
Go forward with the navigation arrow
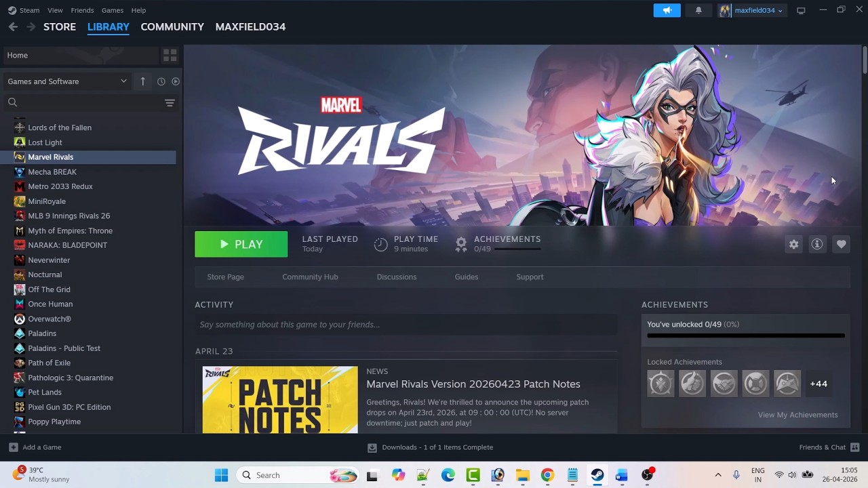(x=31, y=26)
